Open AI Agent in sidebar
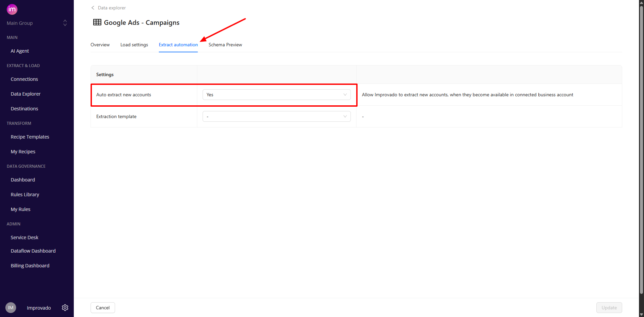644x317 pixels. 20,51
